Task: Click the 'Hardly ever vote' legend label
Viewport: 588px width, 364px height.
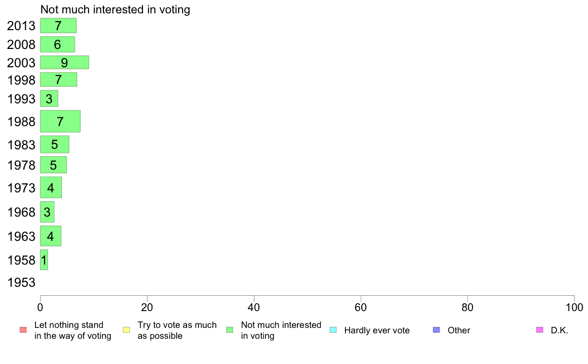Action: coord(377,330)
